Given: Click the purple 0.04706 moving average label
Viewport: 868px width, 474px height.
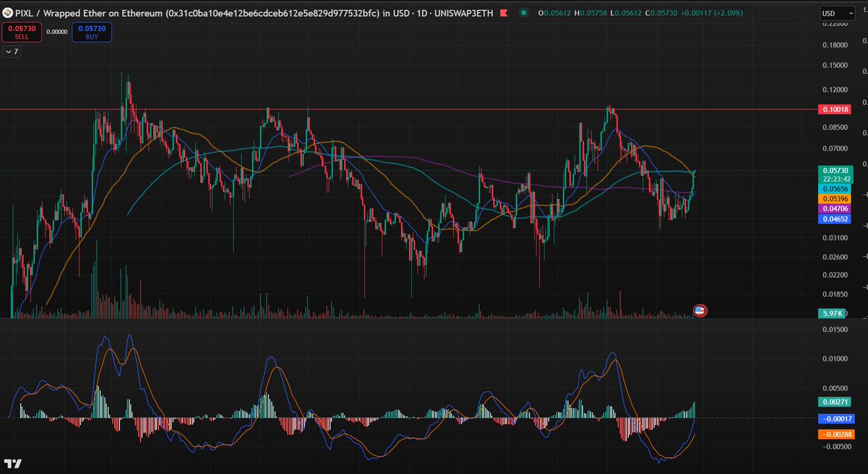Looking at the screenshot, I should coord(834,208).
